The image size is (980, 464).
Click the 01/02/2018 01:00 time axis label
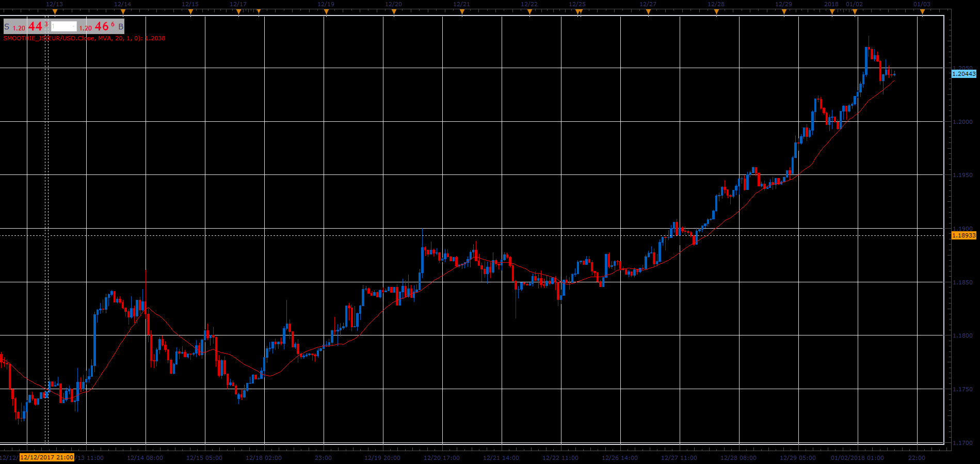857,458
